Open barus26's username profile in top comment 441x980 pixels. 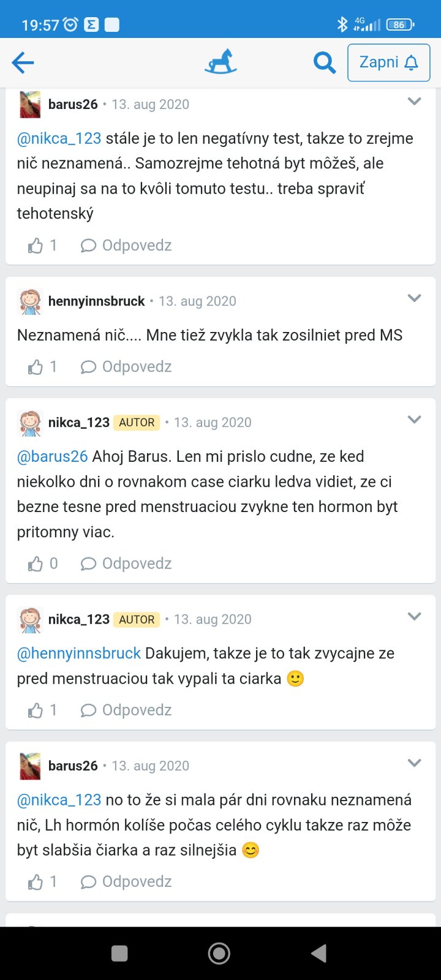click(x=73, y=105)
